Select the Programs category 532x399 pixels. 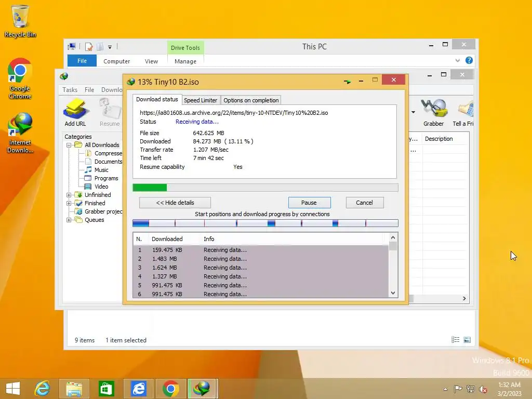pos(101,178)
